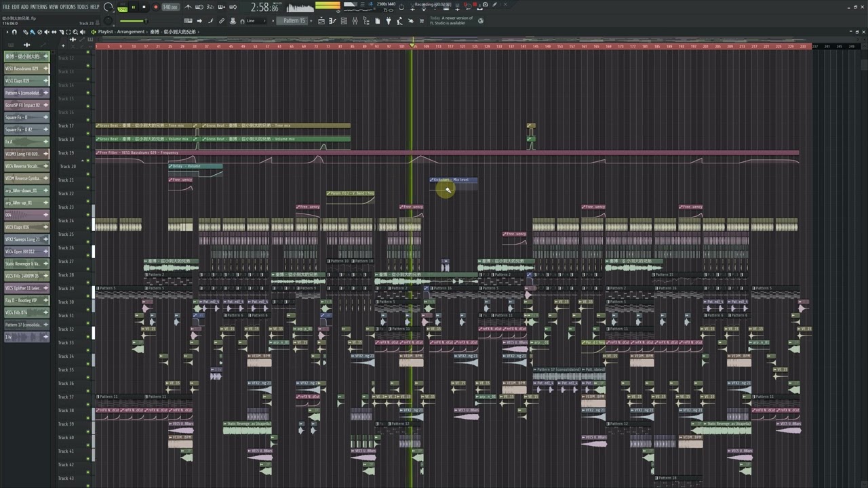Screen dimensions: 868x488
Task: Toggle the record button
Action: 155,7
